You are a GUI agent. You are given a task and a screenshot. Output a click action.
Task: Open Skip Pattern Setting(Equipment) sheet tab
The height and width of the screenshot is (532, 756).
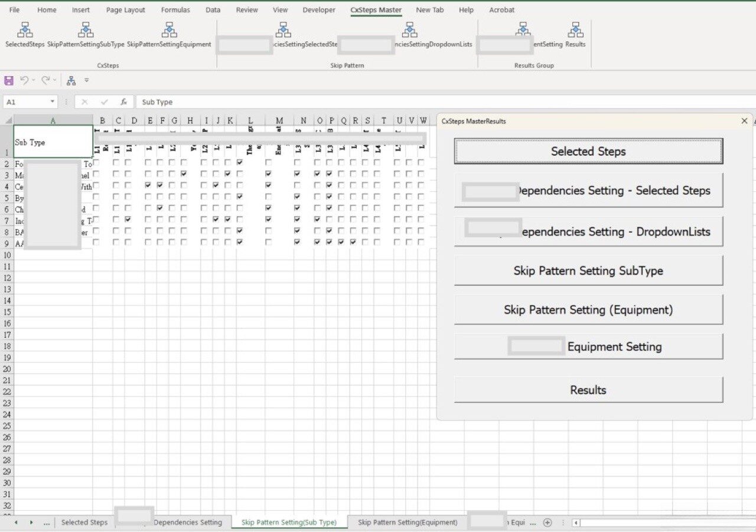click(408, 523)
